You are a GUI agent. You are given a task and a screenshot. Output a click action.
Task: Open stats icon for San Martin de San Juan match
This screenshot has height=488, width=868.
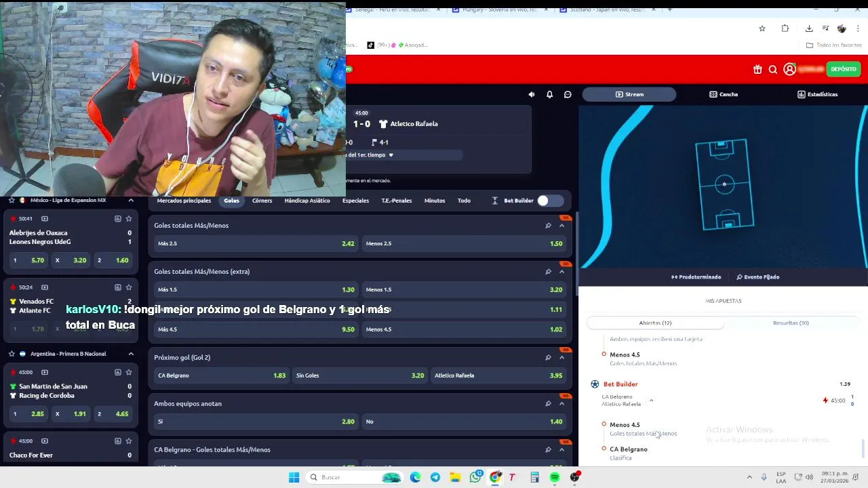click(x=117, y=372)
